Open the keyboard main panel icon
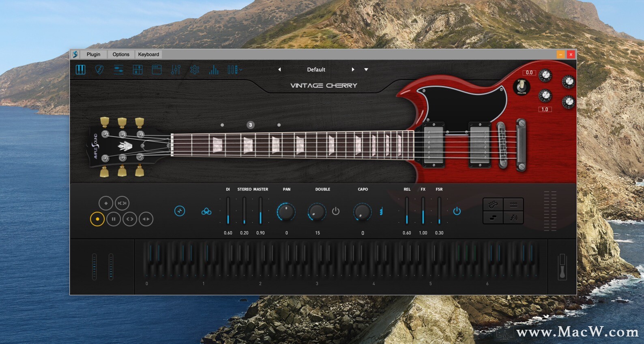644x344 pixels. 81,70
